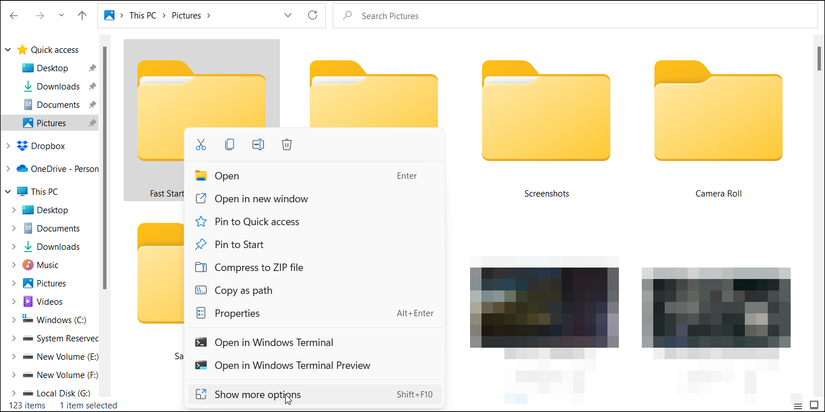Select Compress to ZIP file

314,267
